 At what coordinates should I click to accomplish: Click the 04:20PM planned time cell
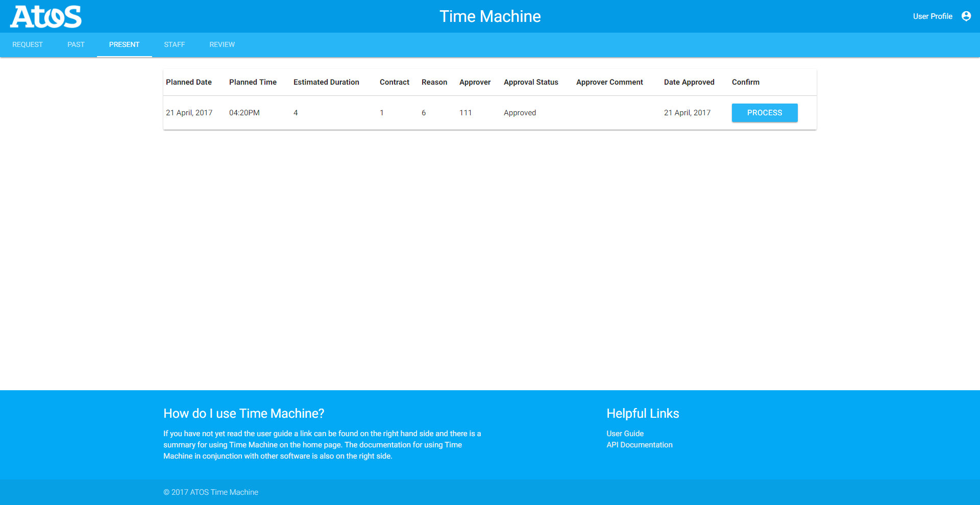(244, 113)
